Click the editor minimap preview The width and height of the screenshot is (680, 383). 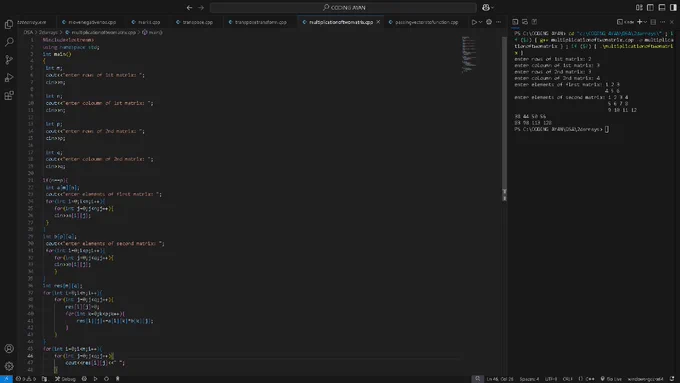[468, 54]
